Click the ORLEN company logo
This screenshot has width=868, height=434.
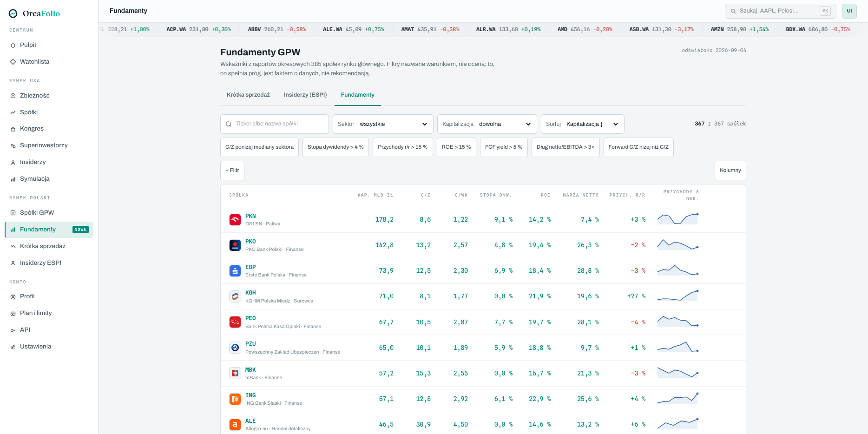tap(235, 220)
